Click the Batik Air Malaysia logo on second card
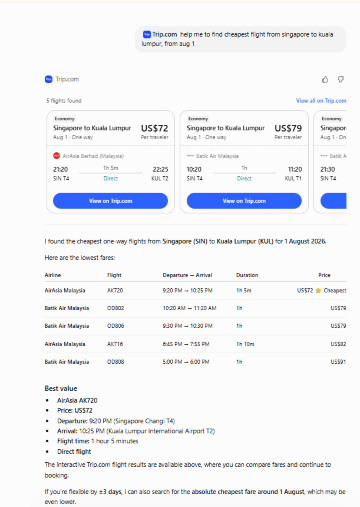The width and height of the screenshot is (360, 507). pos(190,156)
